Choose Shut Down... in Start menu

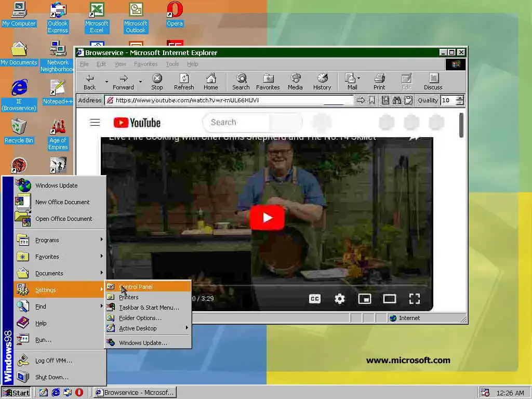[x=60, y=377]
